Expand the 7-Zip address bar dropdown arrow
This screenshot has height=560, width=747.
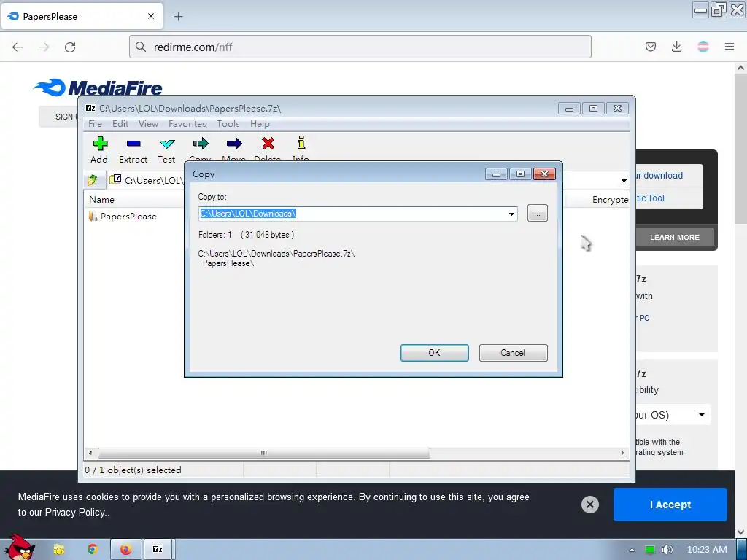click(x=624, y=181)
